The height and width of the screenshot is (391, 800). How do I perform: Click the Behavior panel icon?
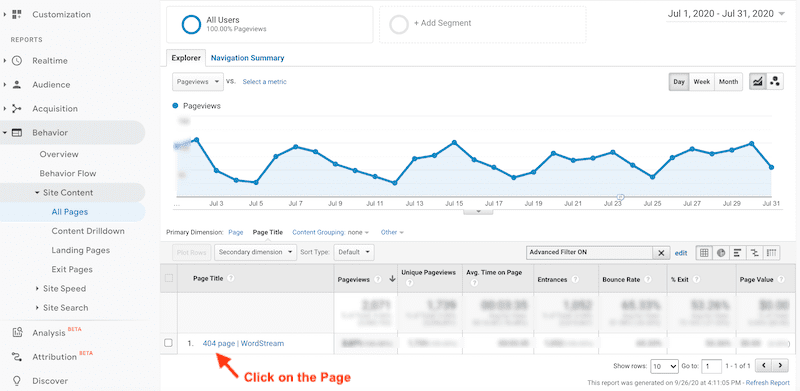pos(17,133)
